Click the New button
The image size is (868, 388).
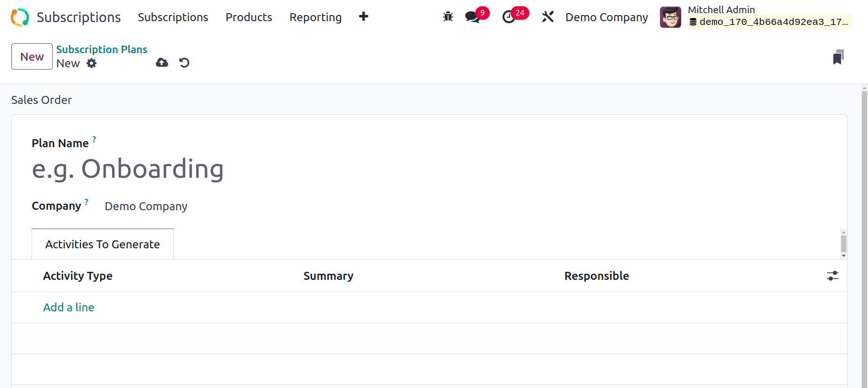pos(32,56)
